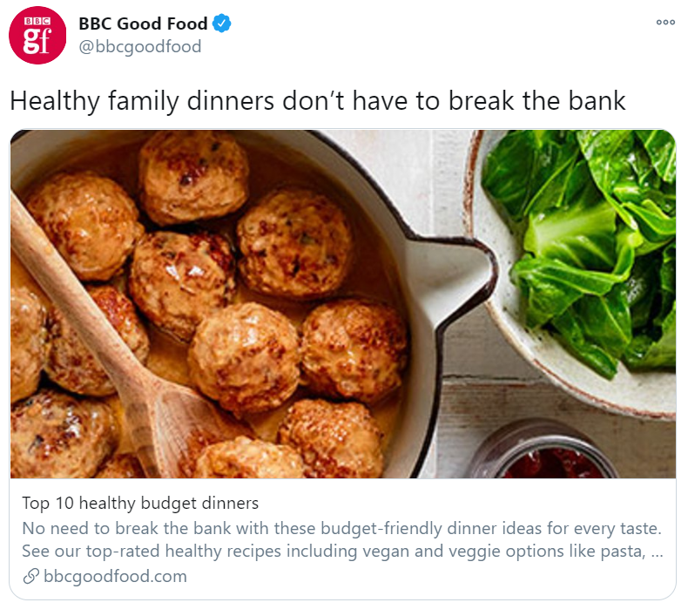The height and width of the screenshot is (616, 688).
Task: Visit the bbcgoodfood.com domain link
Action: [115, 576]
